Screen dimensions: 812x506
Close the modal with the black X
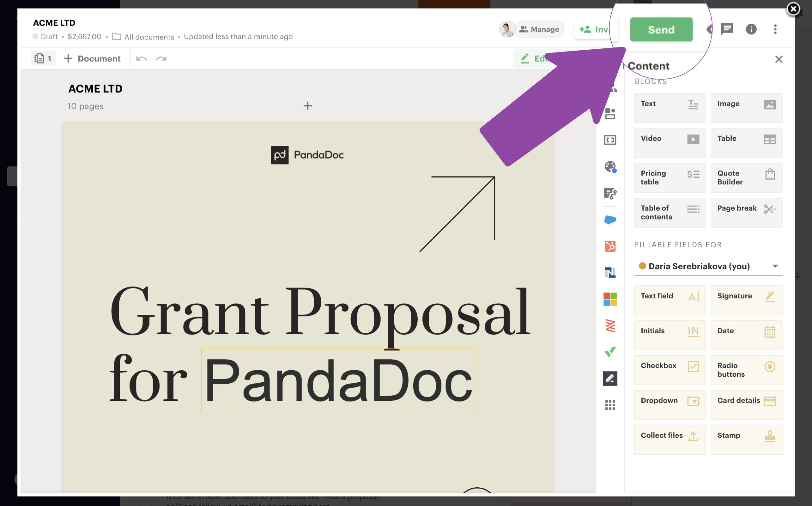793,9
